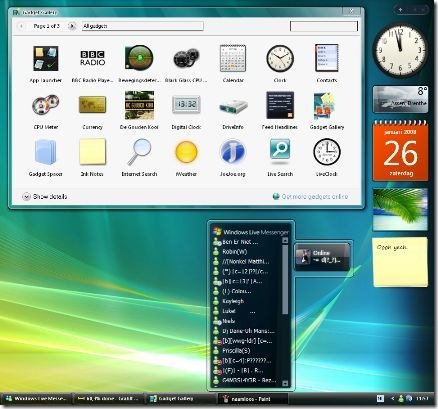Select the Clock gadget in gallery
This screenshot has width=438, height=409.
pyautogui.click(x=280, y=59)
